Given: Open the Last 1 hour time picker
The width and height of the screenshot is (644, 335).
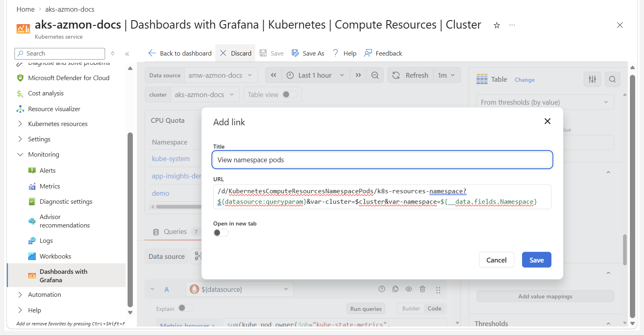Looking at the screenshot, I should point(315,75).
